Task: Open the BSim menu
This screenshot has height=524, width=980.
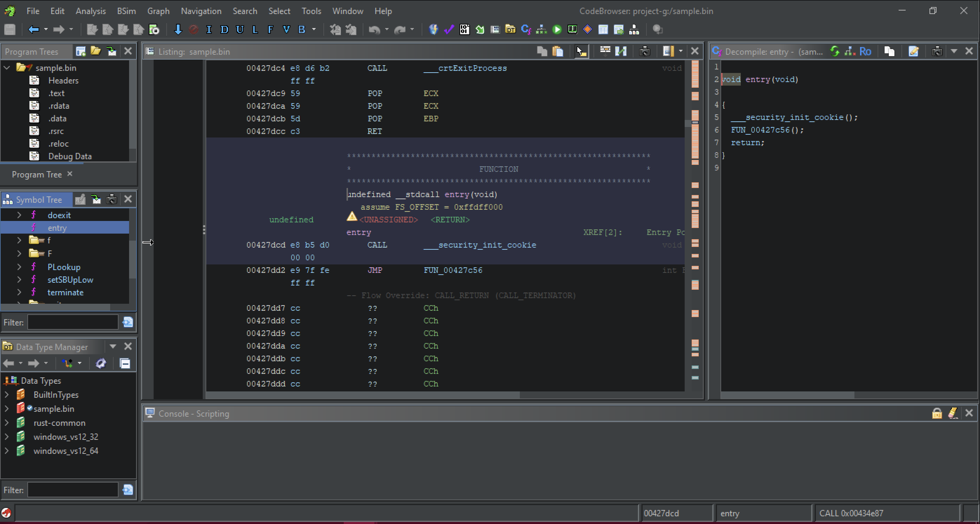Action: point(126,11)
